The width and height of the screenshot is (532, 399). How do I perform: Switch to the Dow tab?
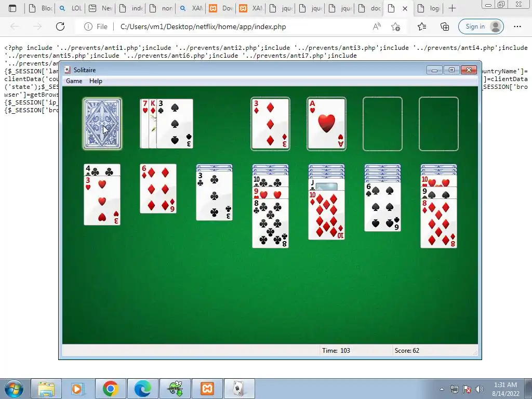coord(221,8)
